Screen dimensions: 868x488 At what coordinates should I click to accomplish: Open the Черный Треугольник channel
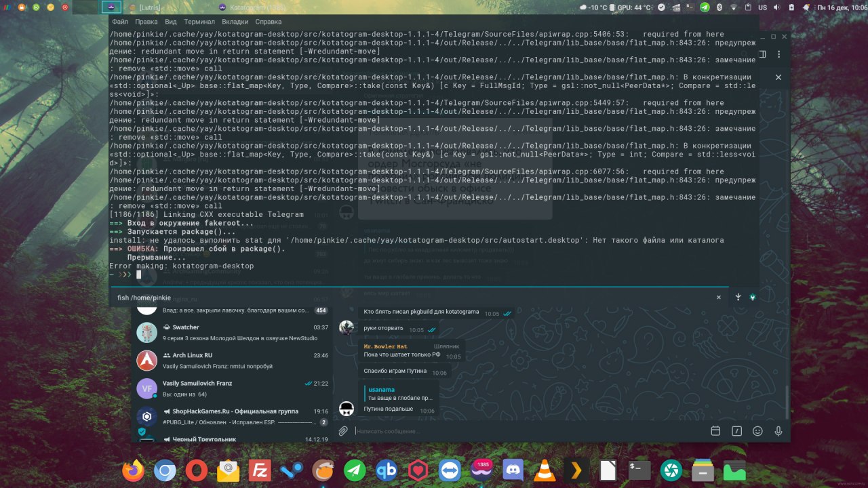click(232, 438)
